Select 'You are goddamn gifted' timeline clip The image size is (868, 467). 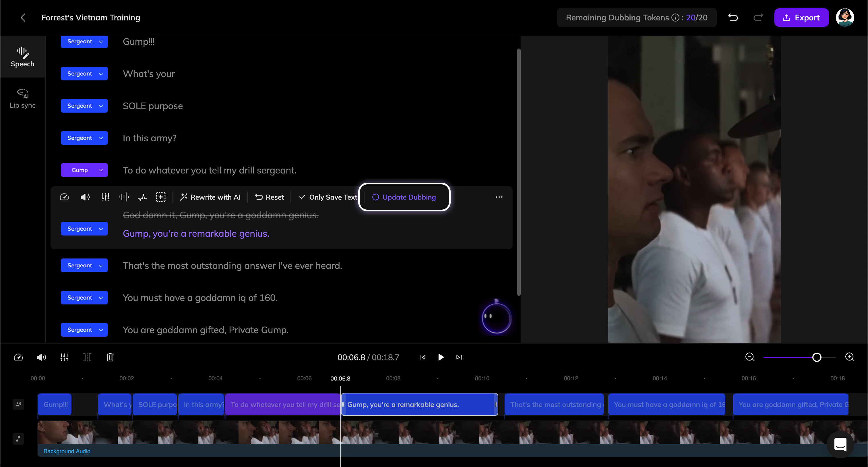tap(790, 404)
